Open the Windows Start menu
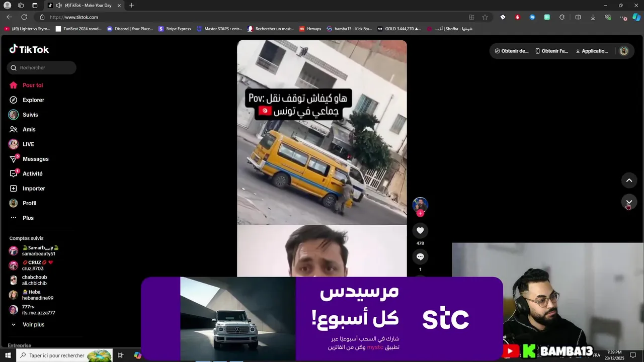Viewport: 644px width, 362px height. (x=8, y=355)
